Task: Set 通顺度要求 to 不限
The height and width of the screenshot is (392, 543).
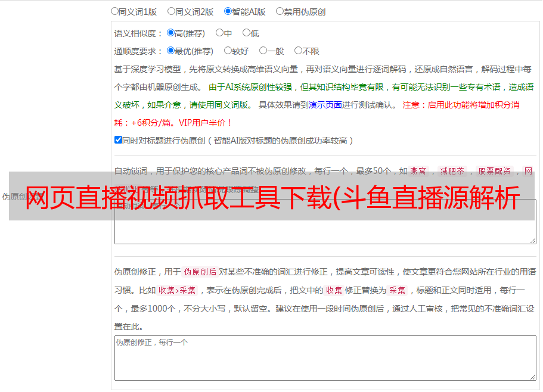Action: tap(298, 51)
